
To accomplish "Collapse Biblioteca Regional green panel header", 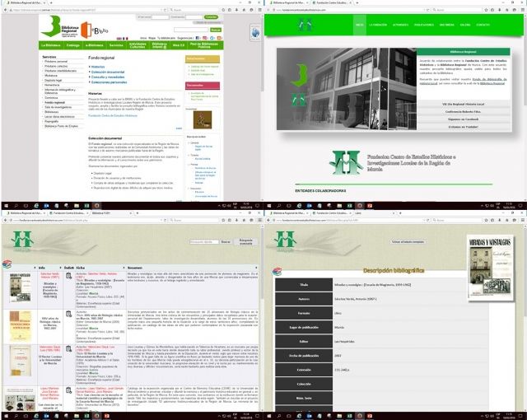I will click(x=463, y=52).
